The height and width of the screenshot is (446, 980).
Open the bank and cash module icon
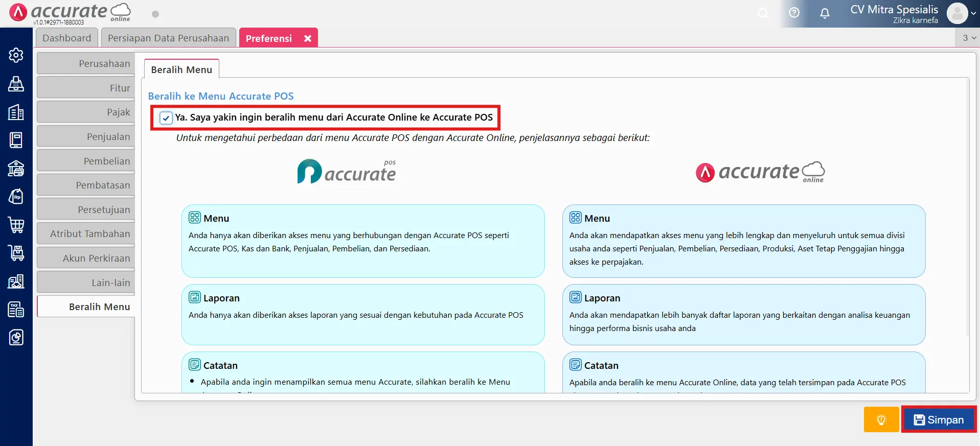16,168
